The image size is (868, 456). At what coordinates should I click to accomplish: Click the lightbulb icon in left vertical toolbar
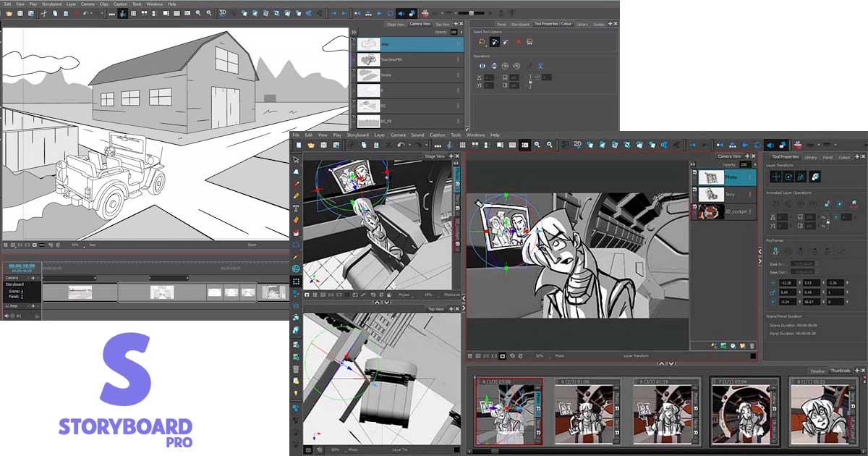[296, 393]
